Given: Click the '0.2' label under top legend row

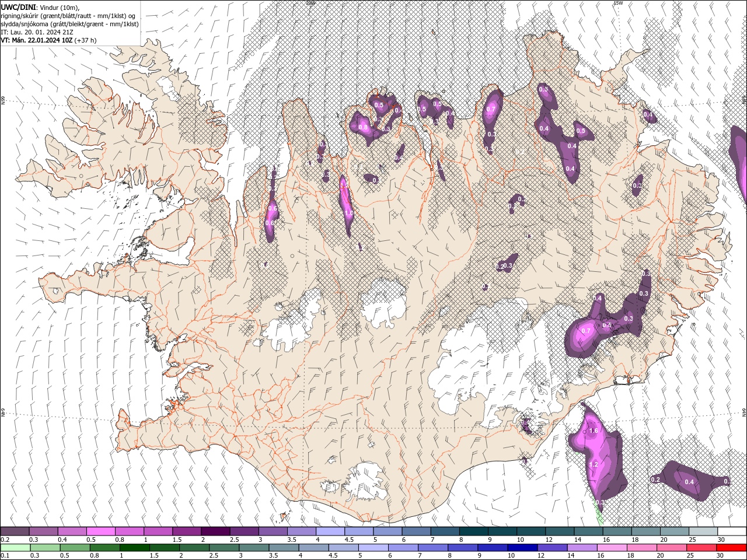Looking at the screenshot, I should (5, 540).
